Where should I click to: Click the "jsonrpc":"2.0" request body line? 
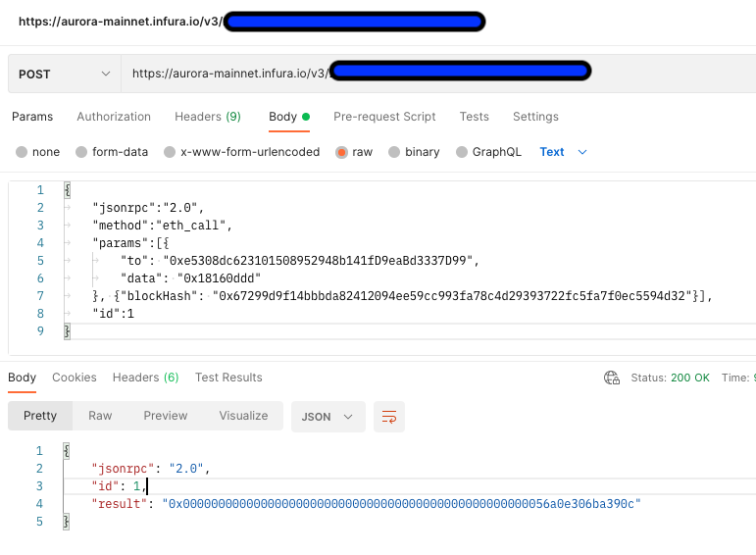[x=148, y=207]
